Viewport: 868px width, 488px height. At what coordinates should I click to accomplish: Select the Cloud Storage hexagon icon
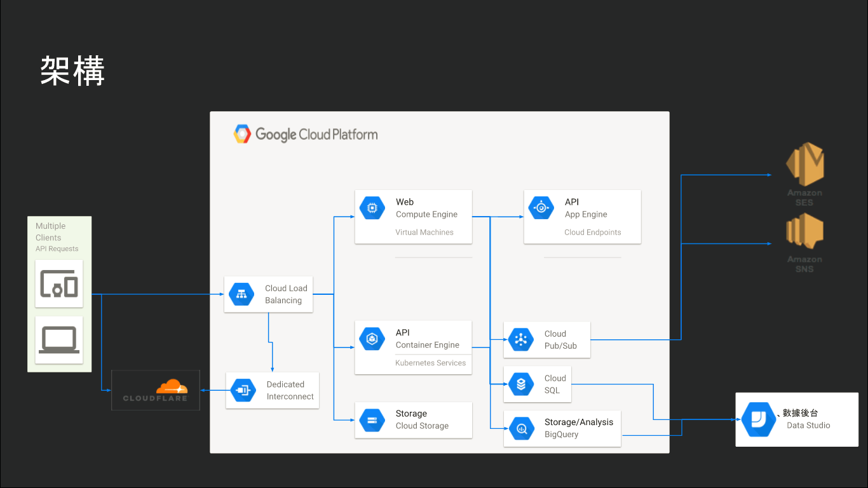pyautogui.click(x=372, y=420)
